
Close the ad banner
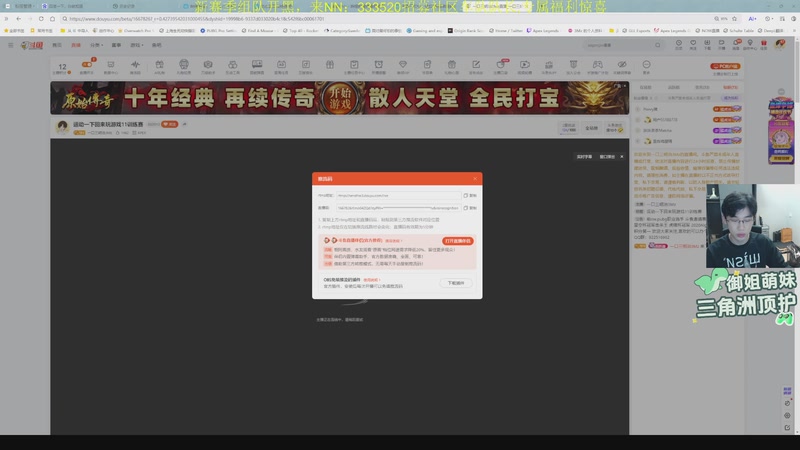pos(624,86)
